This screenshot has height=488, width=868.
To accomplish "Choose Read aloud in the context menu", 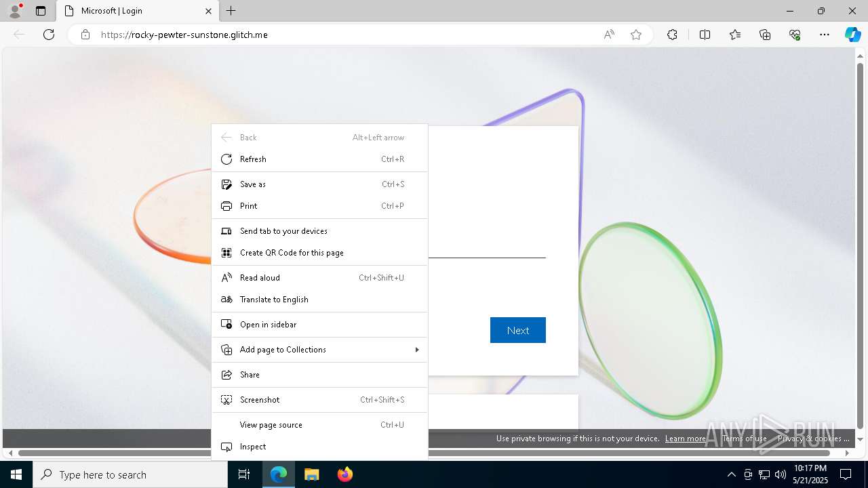I will 319,278.
